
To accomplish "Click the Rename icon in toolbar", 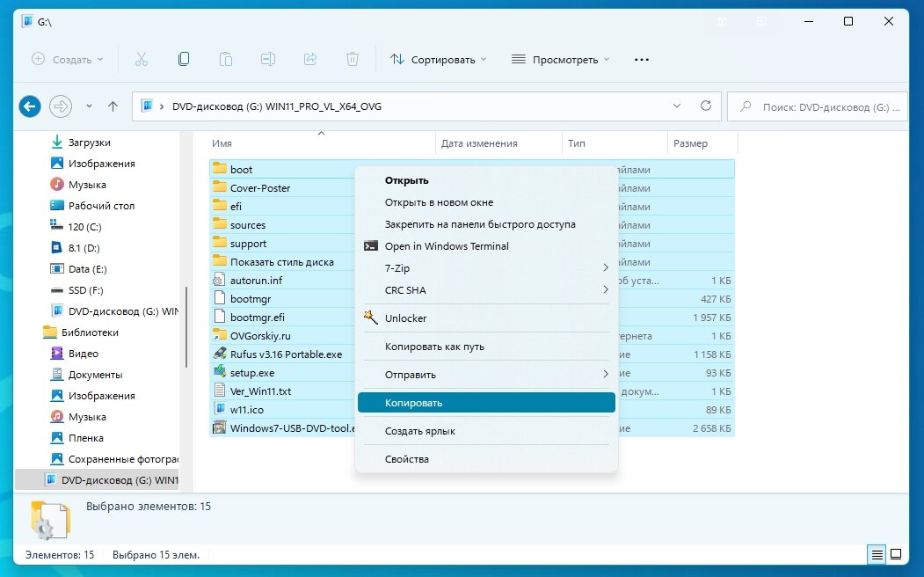I will [x=268, y=60].
